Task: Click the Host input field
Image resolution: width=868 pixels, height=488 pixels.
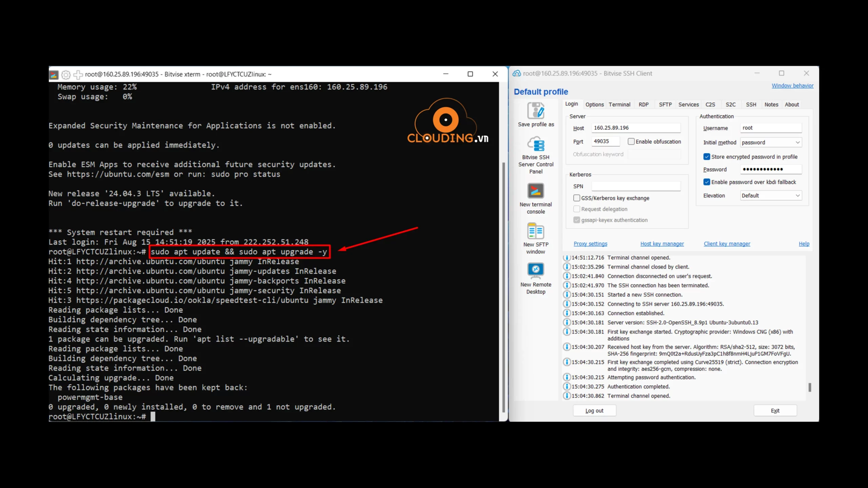Action: (x=636, y=128)
